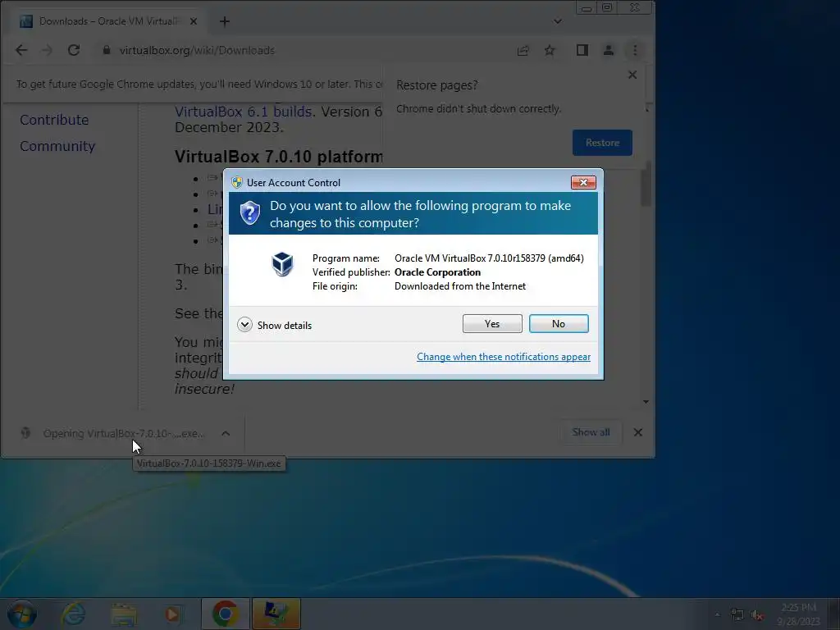Click the Restore pages button
Viewport: 840px width, 630px height.
pyautogui.click(x=602, y=143)
